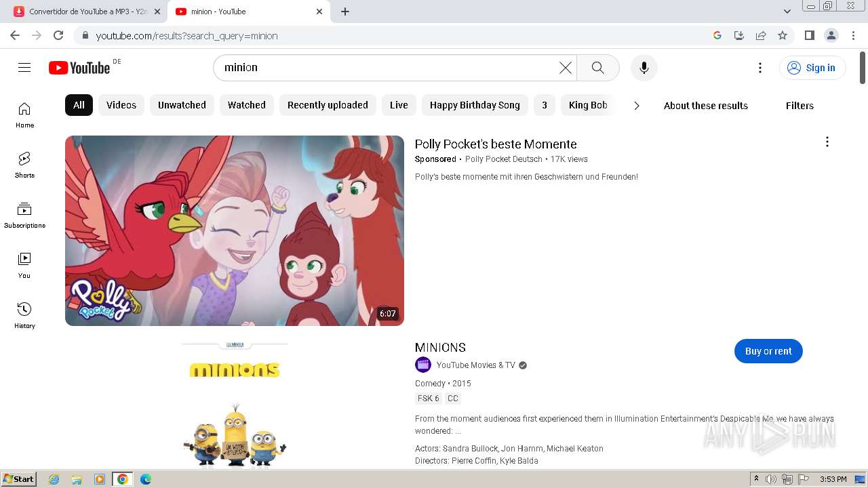Viewport: 868px width, 488px height.
Task: Open YouTube settings three-dot menu
Action: [x=760, y=68]
